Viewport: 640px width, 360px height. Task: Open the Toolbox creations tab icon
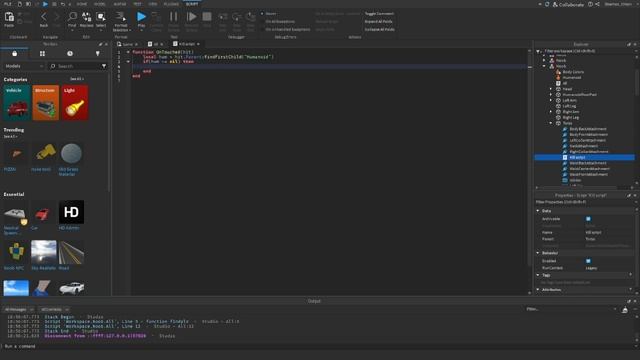coord(98,53)
